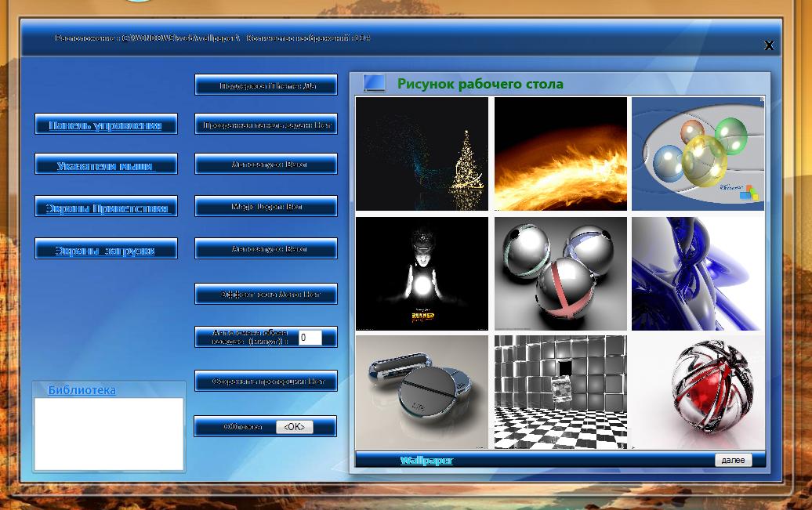Image resolution: width=812 pixels, height=510 pixels.
Task: Open Экраны загрузки section
Action: pyautogui.click(x=106, y=249)
